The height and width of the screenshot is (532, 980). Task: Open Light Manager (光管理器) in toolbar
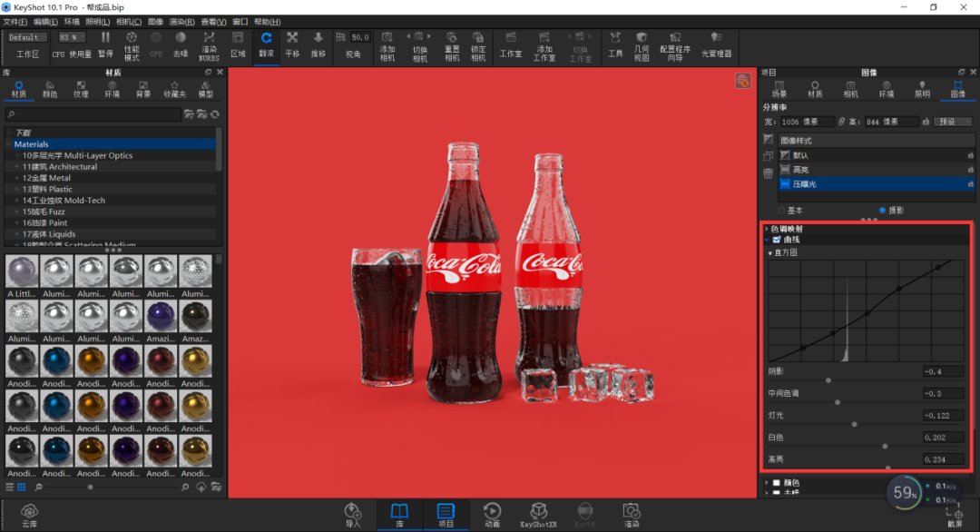point(716,45)
